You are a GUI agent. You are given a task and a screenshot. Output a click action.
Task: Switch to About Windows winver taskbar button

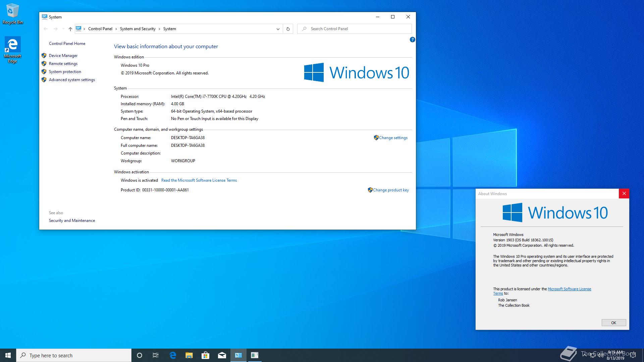point(255,355)
